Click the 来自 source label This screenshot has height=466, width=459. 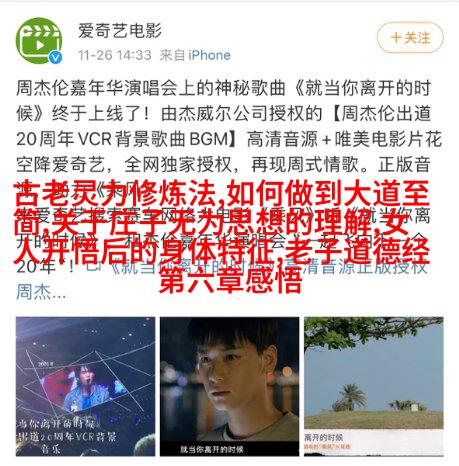point(172,55)
